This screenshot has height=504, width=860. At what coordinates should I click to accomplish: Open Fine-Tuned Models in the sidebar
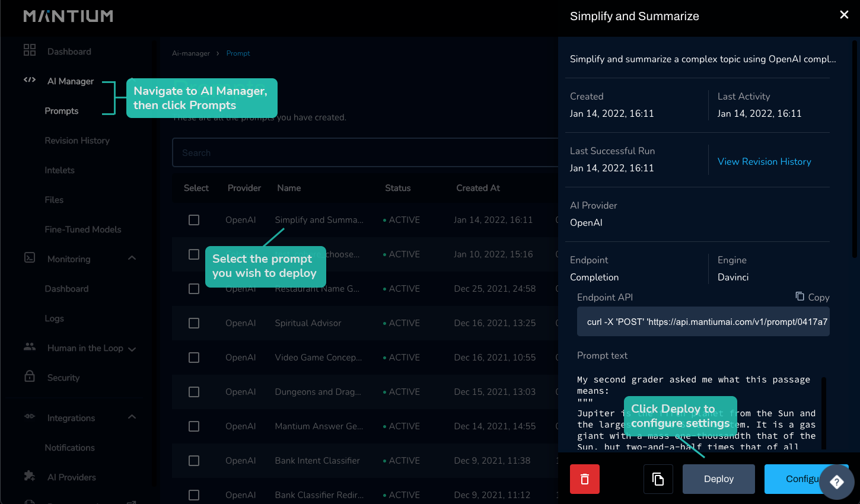click(83, 229)
